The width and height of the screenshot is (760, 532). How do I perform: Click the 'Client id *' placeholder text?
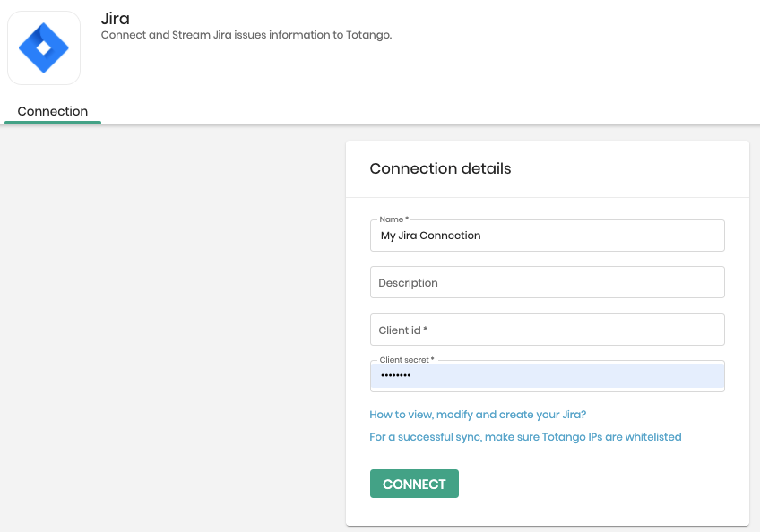click(403, 330)
